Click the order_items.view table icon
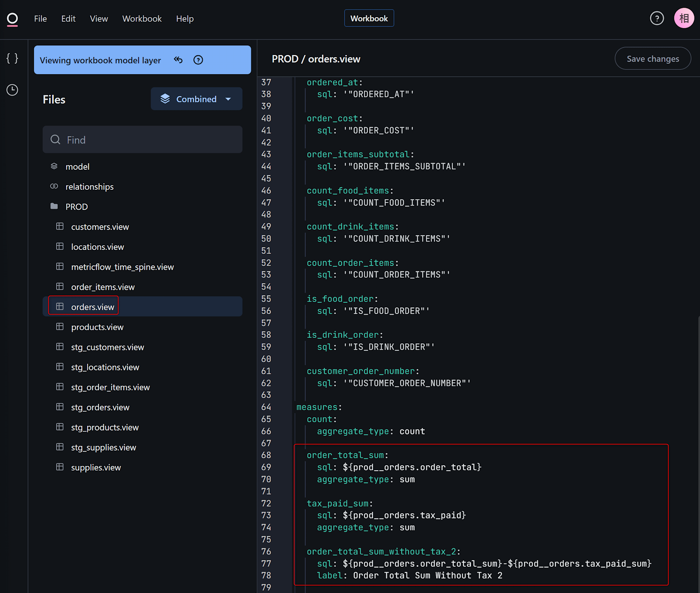Viewport: 700px width, 593px height. [60, 287]
